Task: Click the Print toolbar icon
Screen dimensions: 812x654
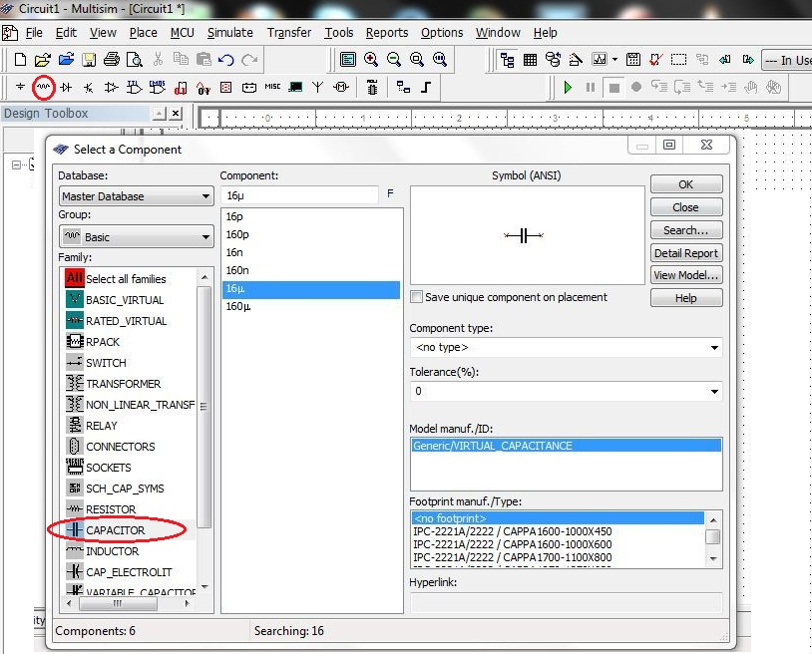Action: pos(112,60)
